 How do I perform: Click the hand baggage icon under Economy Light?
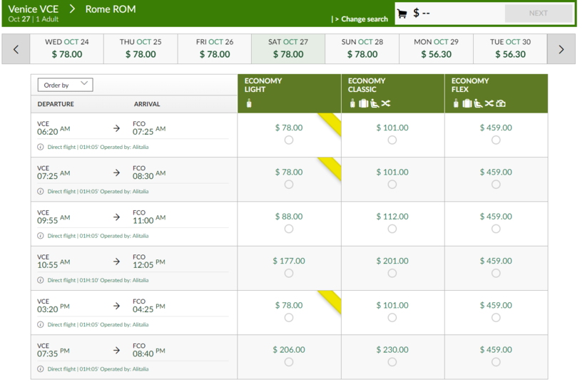coord(249,104)
